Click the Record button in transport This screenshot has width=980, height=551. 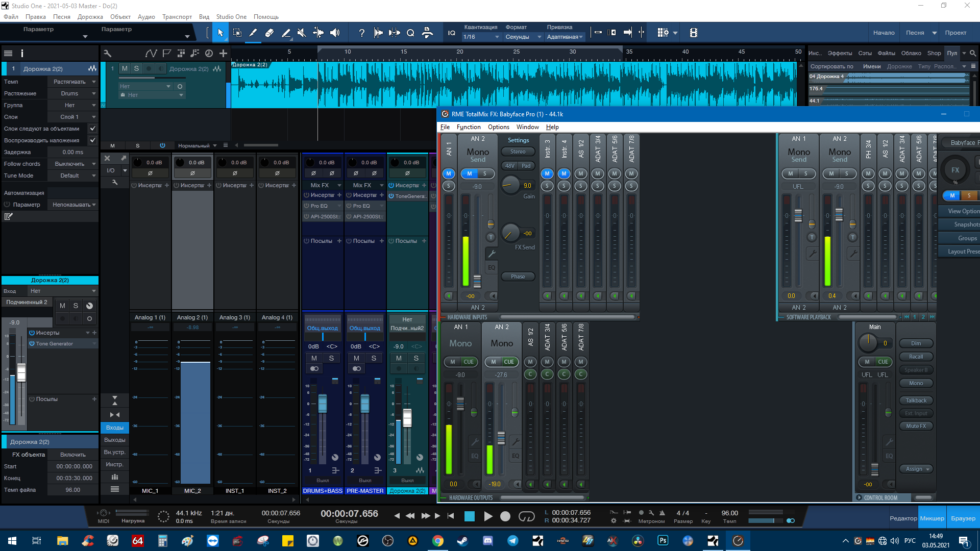pos(505,516)
